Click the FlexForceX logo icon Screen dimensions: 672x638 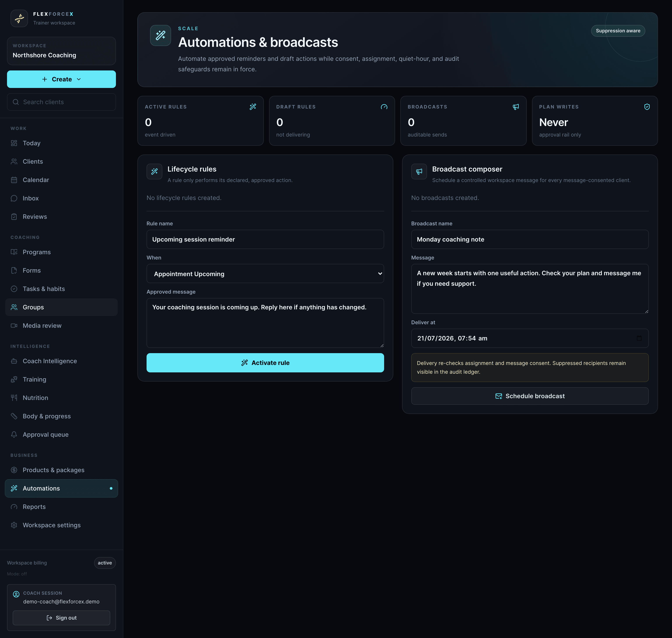point(19,18)
